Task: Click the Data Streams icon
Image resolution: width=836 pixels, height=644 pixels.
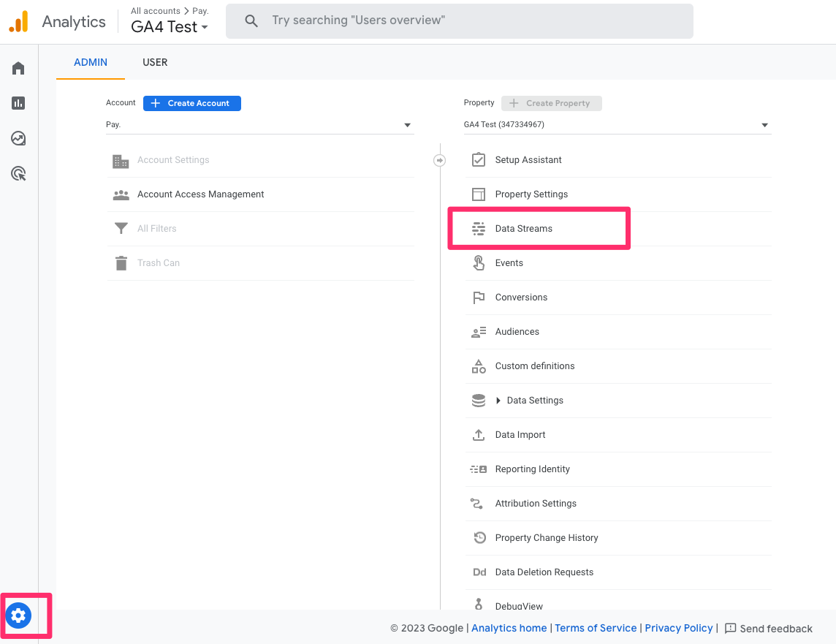Action: tap(479, 229)
